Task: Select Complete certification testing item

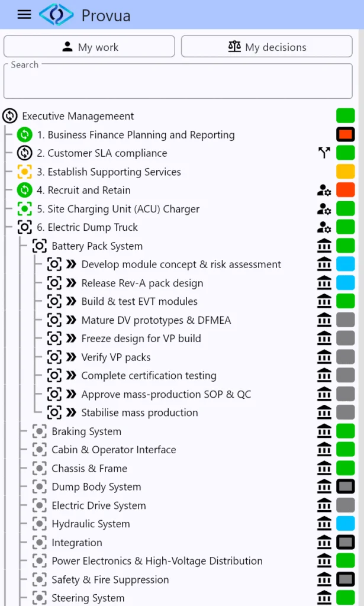Action: click(149, 376)
